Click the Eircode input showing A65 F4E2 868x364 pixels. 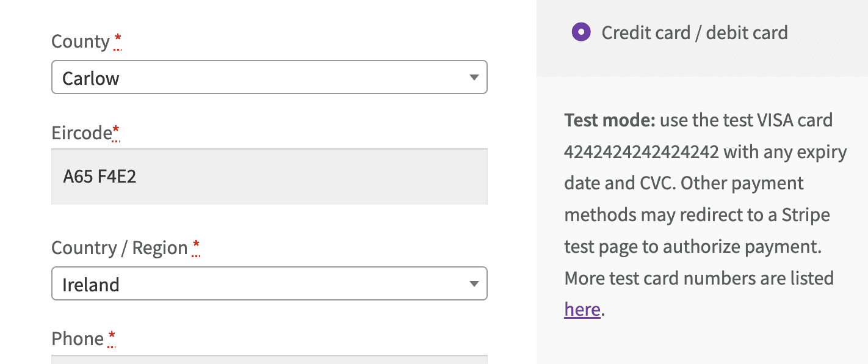click(x=269, y=176)
